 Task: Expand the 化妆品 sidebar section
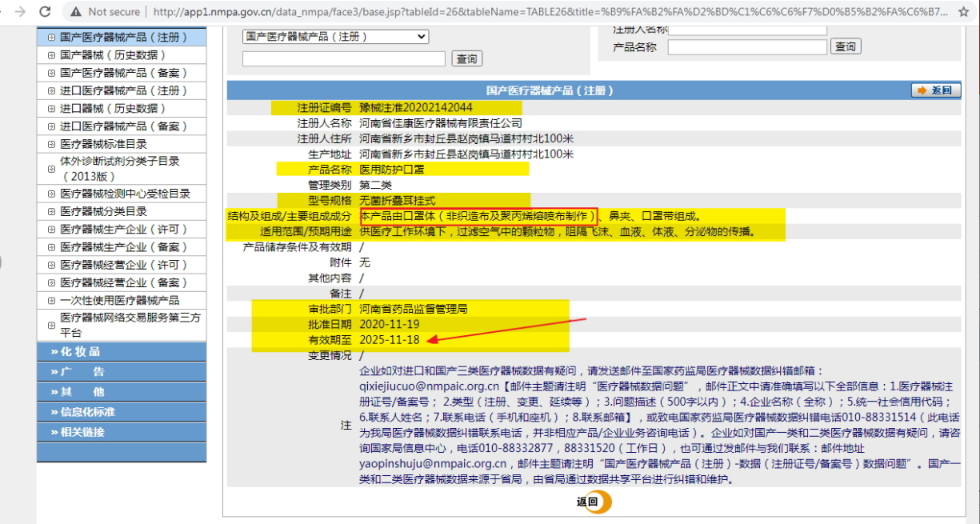click(122, 352)
